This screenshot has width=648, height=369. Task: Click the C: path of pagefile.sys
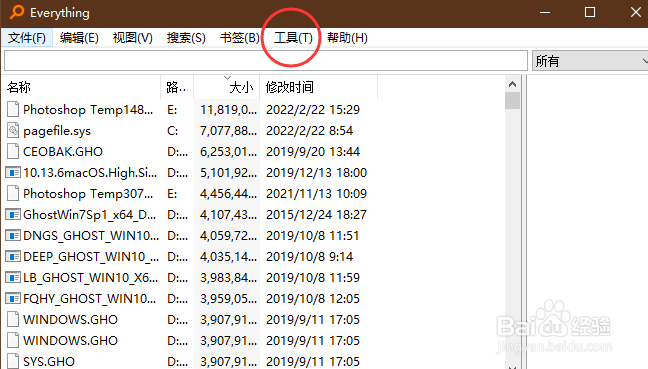[x=173, y=131]
